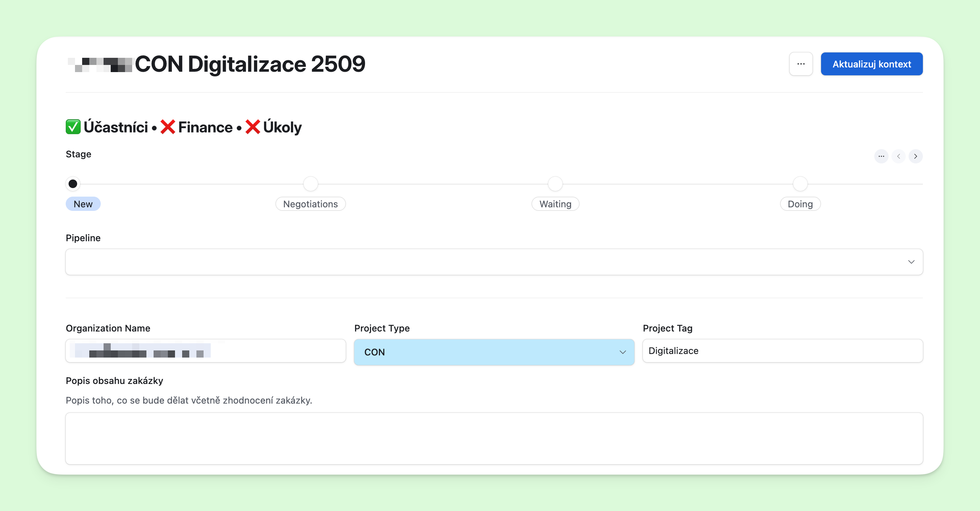980x511 pixels.
Task: Expand the Pipeline dropdown
Action: pyautogui.click(x=494, y=262)
